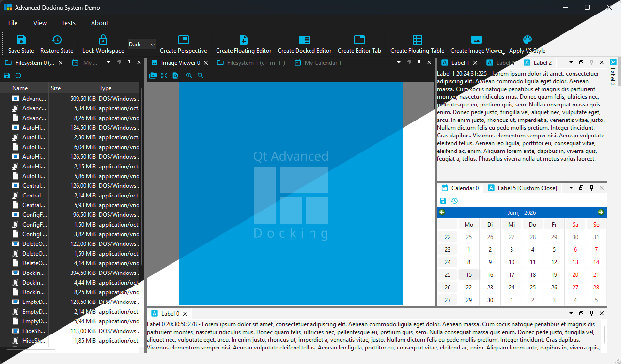Close the Filesystem 0 tab
The height and width of the screenshot is (364, 621).
pos(61,63)
